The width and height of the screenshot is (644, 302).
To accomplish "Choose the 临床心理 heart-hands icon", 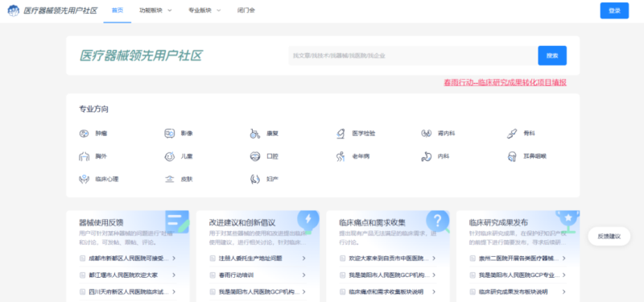I will tap(84, 179).
